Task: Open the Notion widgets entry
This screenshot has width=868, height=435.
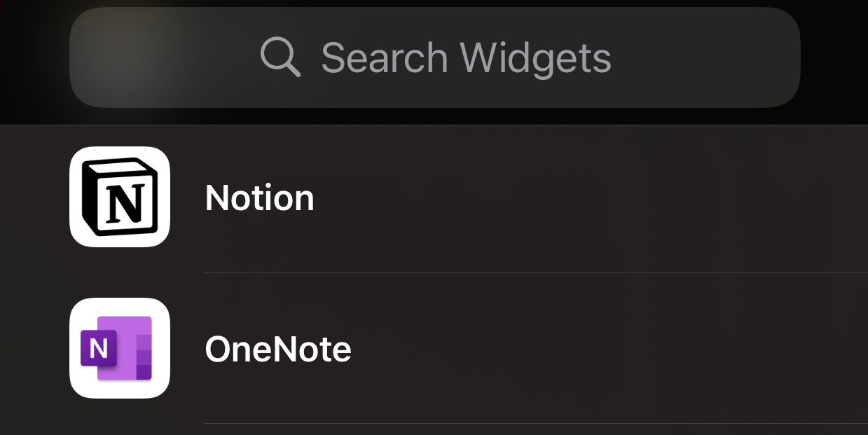Action: (x=434, y=198)
